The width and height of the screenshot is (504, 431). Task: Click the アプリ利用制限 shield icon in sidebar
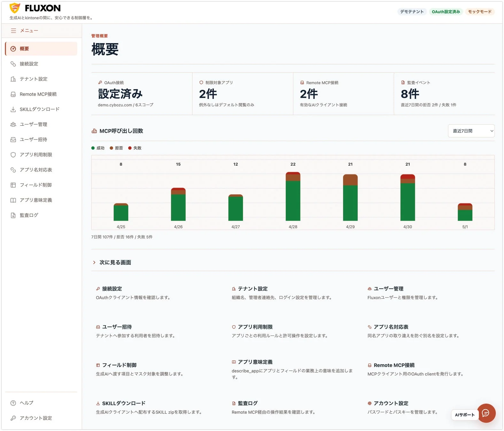[13, 155]
